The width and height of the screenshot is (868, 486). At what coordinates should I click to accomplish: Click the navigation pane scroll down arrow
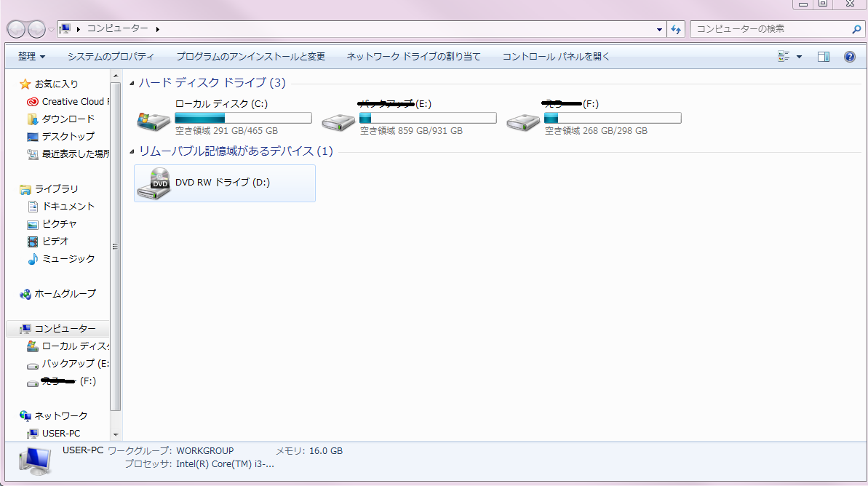coord(115,435)
